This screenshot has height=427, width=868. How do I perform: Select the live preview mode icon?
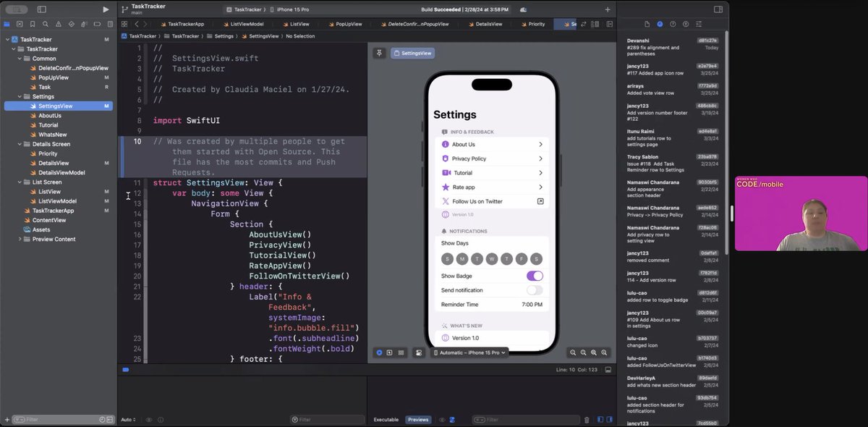379,352
